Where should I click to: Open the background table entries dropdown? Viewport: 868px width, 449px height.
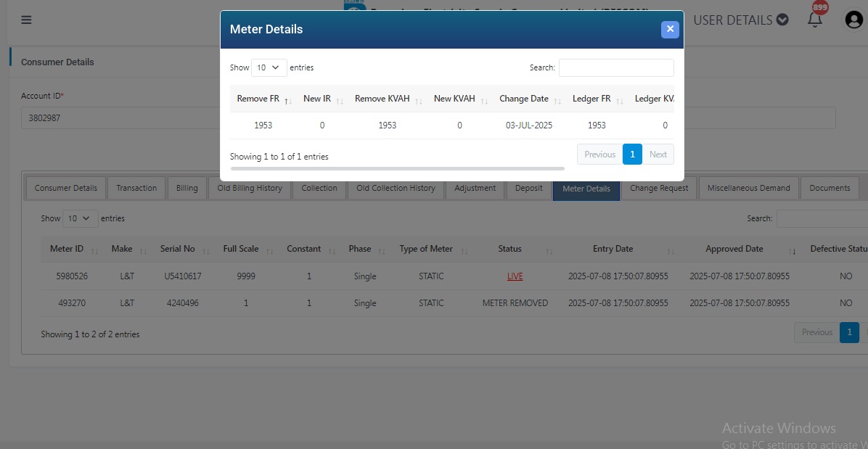tap(81, 218)
